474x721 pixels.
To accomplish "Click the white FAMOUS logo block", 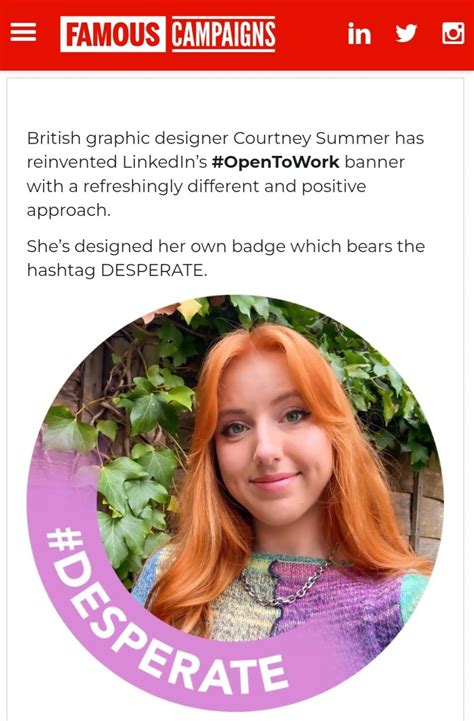I will 113,34.
